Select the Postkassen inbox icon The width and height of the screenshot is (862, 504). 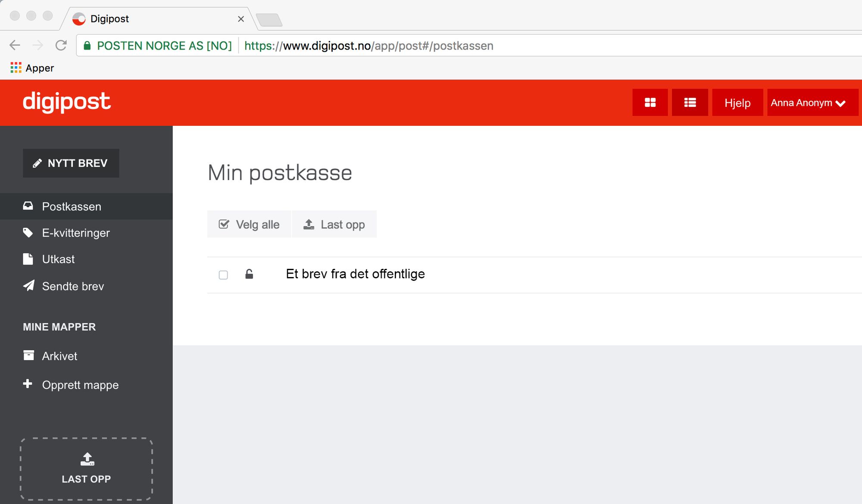tap(28, 206)
